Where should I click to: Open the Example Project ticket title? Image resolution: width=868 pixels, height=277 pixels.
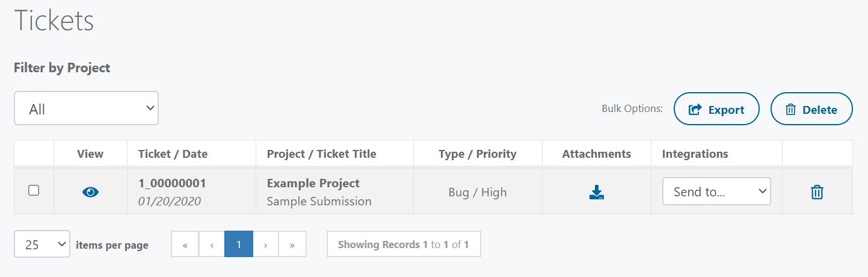(x=313, y=183)
